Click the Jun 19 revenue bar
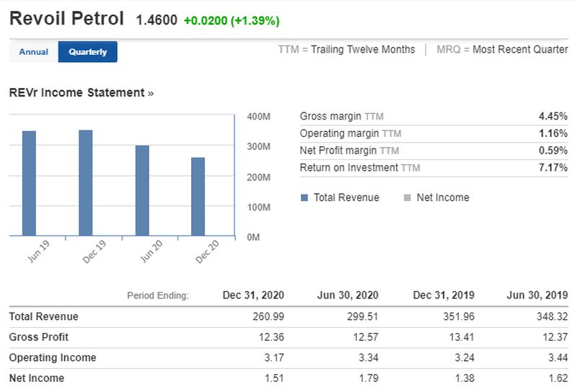577x392 pixels. tap(29, 183)
